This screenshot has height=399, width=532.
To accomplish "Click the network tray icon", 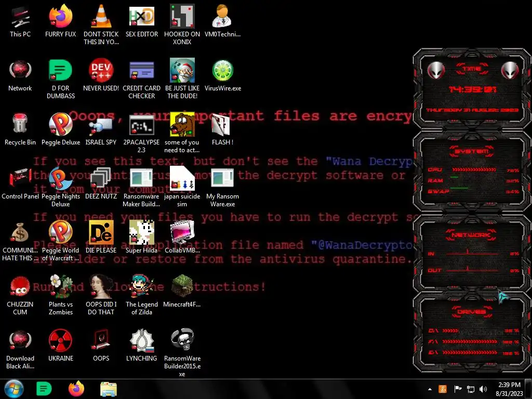I will (x=471, y=389).
